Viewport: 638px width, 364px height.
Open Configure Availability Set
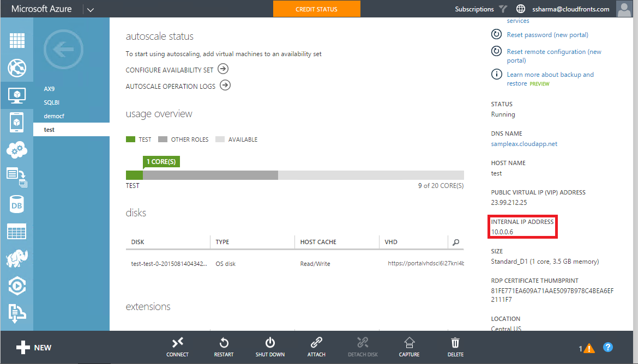[177, 70]
